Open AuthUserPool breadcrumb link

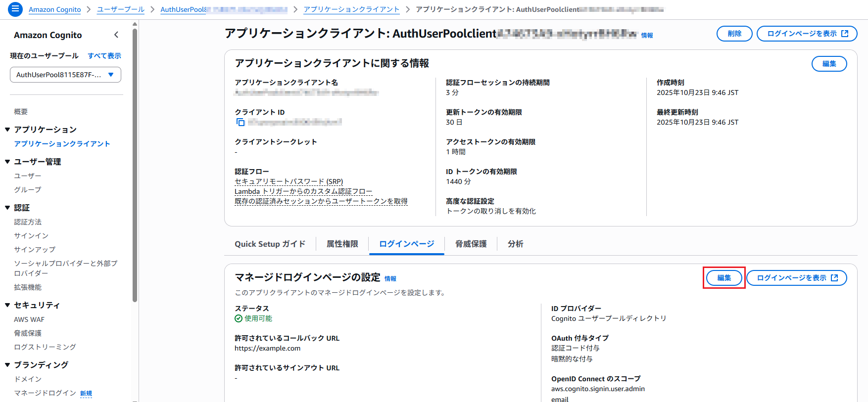click(x=224, y=9)
